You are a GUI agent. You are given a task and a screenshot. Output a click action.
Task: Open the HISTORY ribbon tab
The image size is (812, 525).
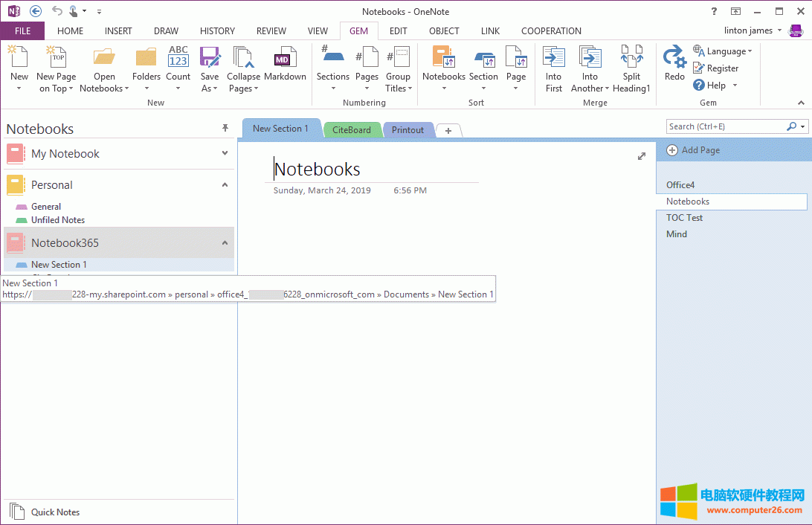tap(217, 30)
